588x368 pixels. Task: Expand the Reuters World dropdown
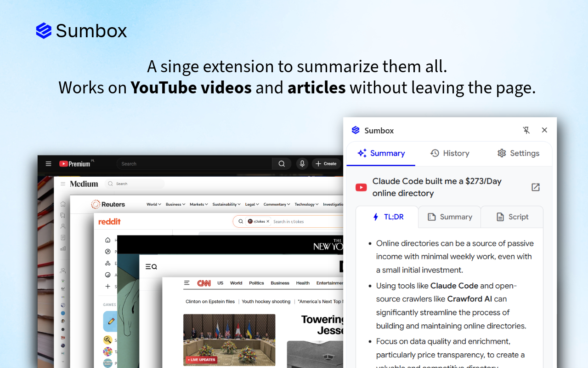(x=153, y=204)
